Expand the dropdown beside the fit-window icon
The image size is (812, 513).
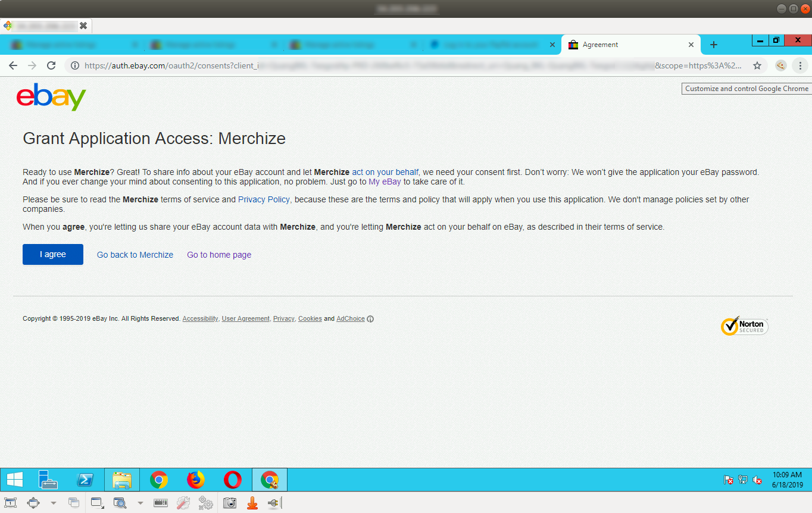click(x=54, y=503)
